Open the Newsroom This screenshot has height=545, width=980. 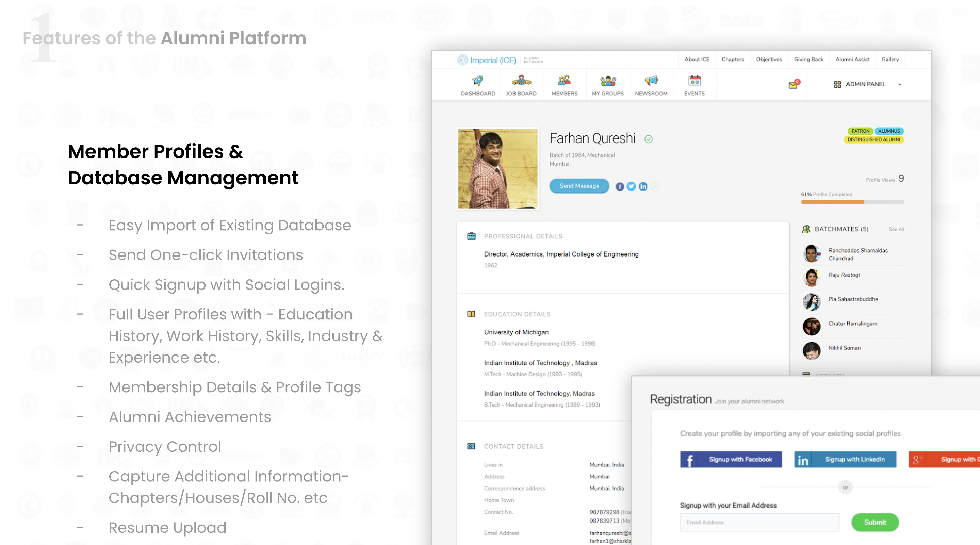click(651, 84)
